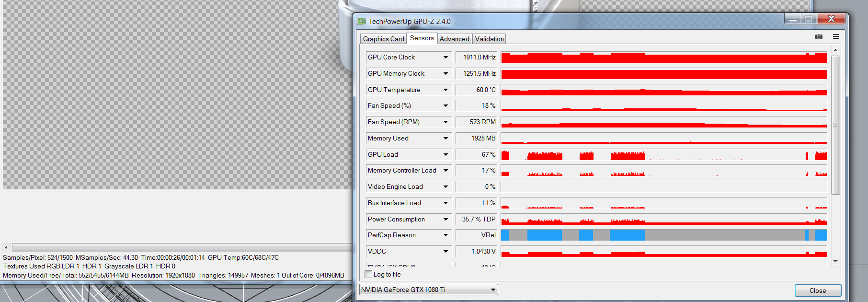Image resolution: width=868 pixels, height=302 pixels.
Task: Click the PerfCap Reason blue and gray graph
Action: [664, 235]
